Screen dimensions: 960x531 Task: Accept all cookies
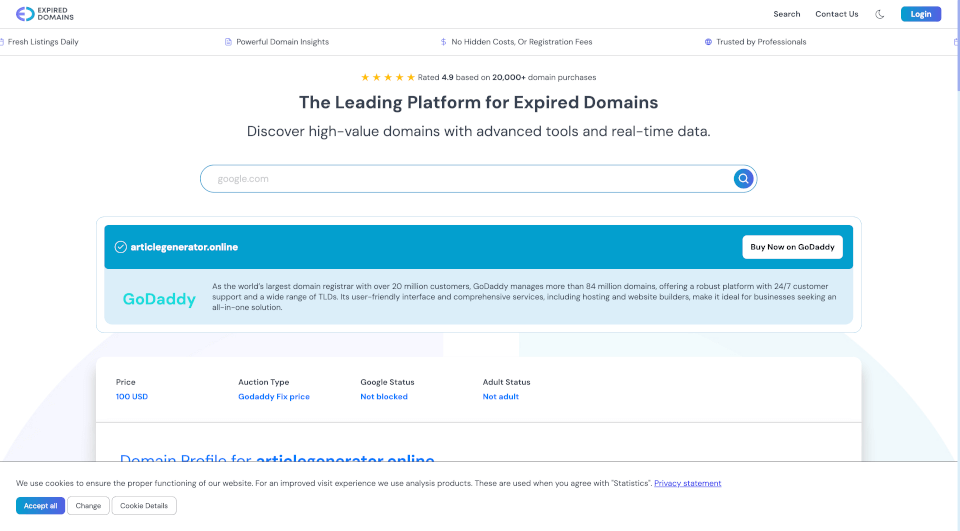point(40,506)
